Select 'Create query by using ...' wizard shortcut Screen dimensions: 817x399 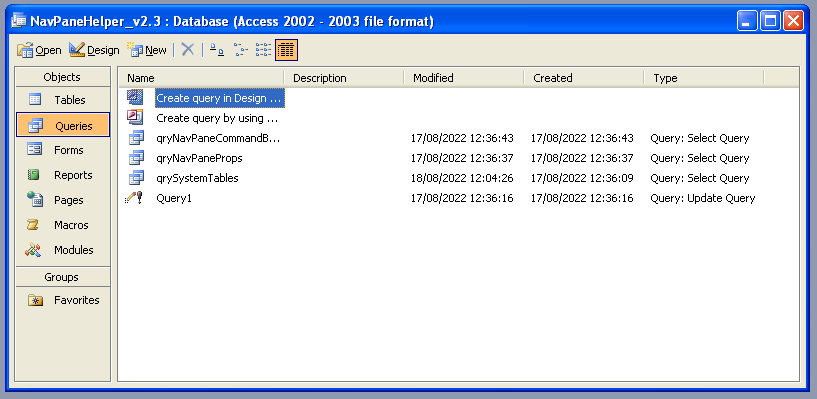pos(217,118)
